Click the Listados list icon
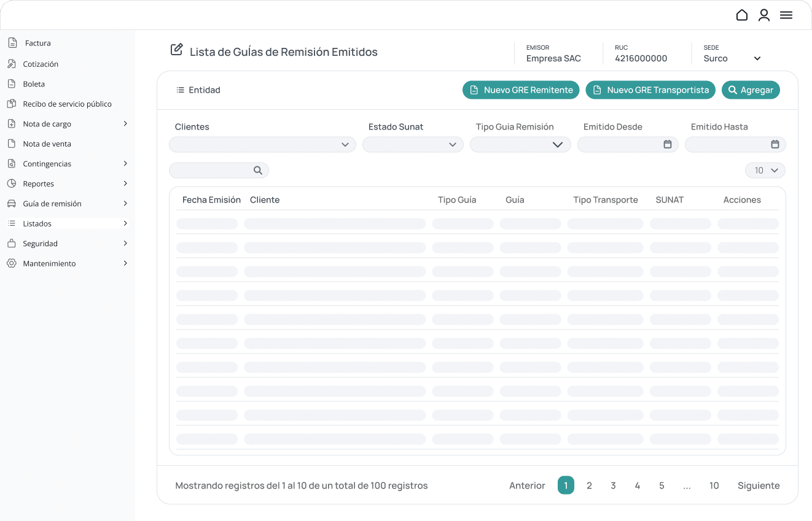The height and width of the screenshot is (521, 812). tap(11, 223)
